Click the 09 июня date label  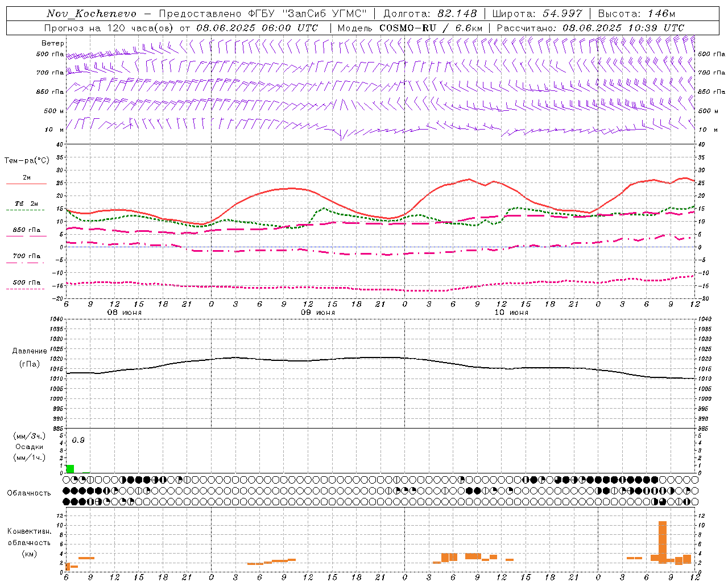pos(318,313)
